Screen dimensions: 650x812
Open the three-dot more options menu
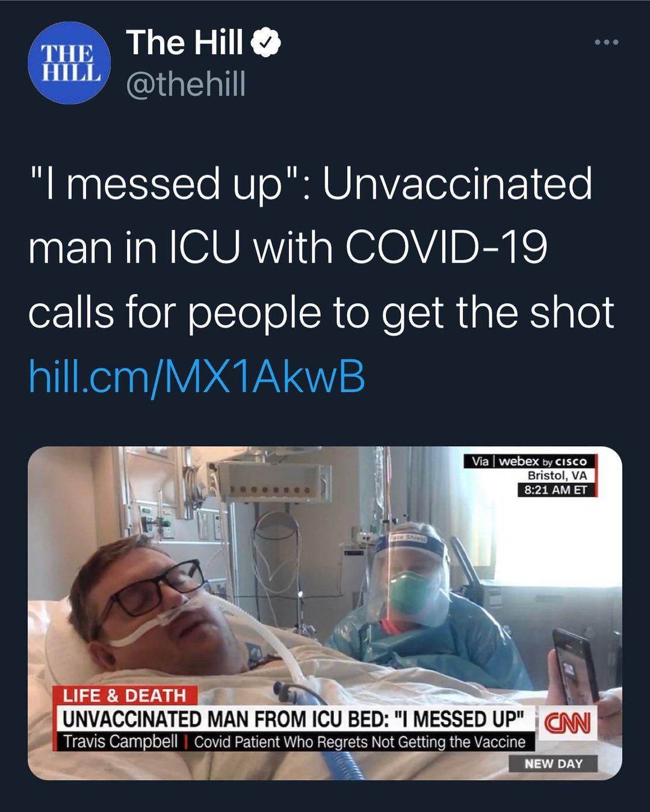pyautogui.click(x=605, y=43)
